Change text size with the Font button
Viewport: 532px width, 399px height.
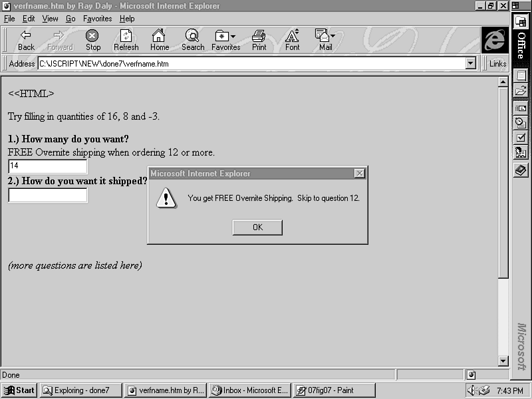click(x=292, y=40)
